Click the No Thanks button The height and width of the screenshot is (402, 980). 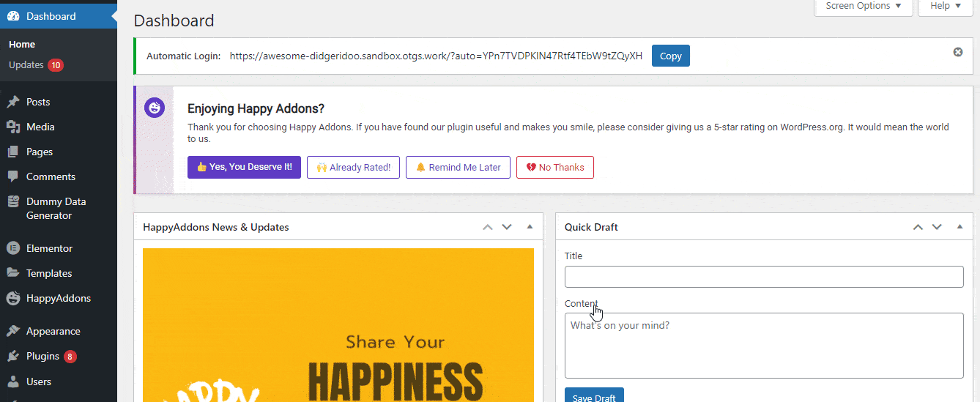pyautogui.click(x=555, y=167)
